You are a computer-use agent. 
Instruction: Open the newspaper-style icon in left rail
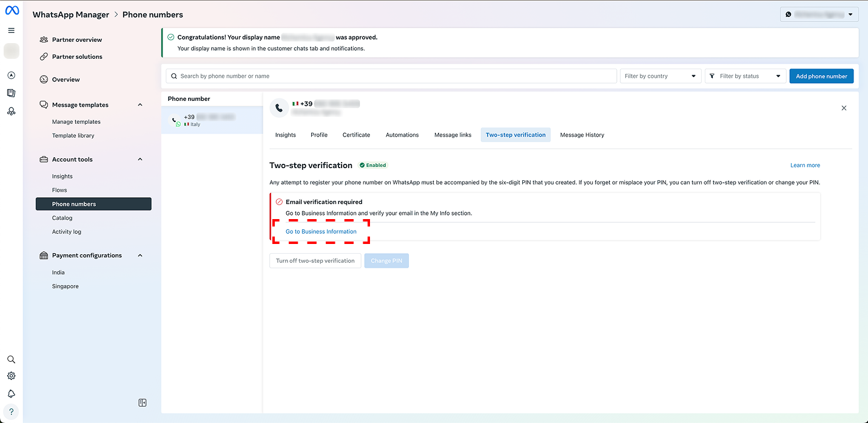12,93
